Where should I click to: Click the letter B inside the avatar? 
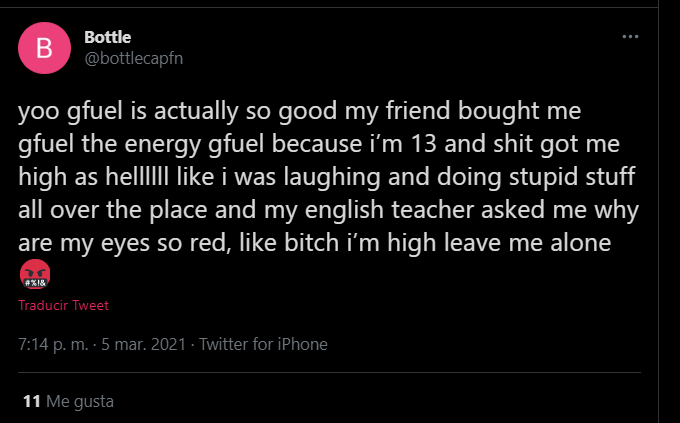43,47
